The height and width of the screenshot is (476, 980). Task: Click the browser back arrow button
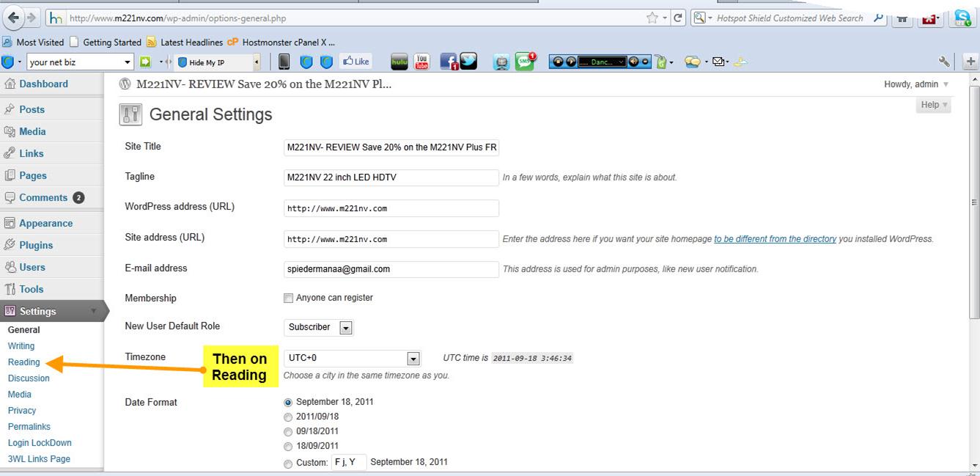(x=14, y=18)
